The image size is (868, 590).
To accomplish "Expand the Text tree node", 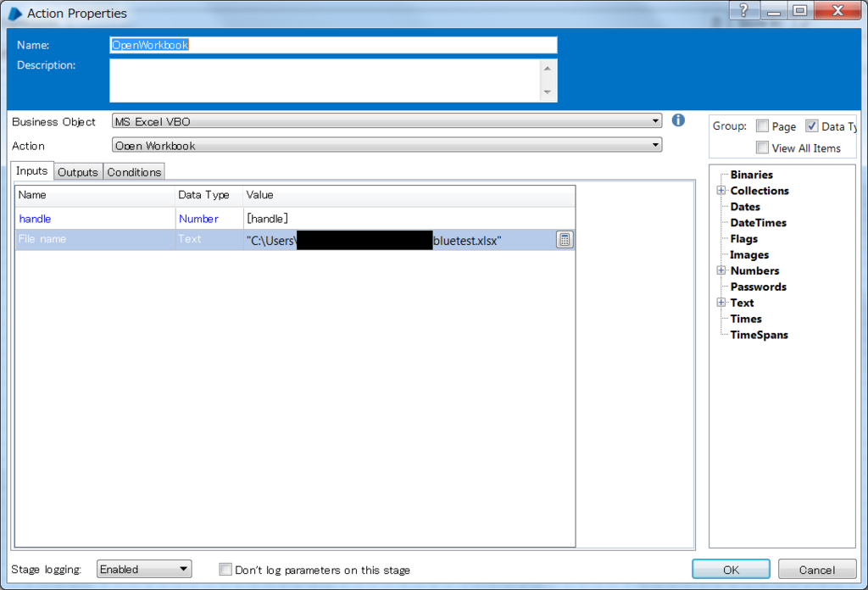I will click(721, 303).
